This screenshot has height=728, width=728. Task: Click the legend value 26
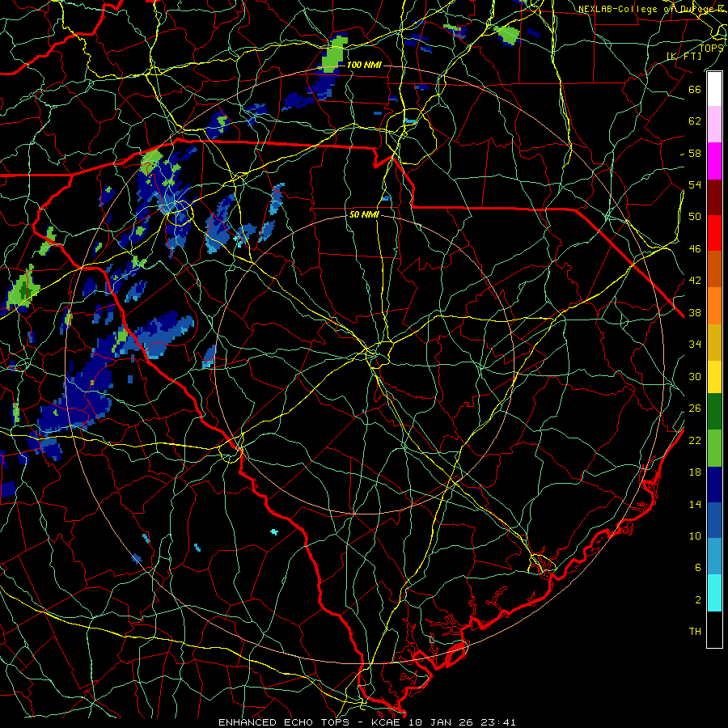pyautogui.click(x=695, y=408)
